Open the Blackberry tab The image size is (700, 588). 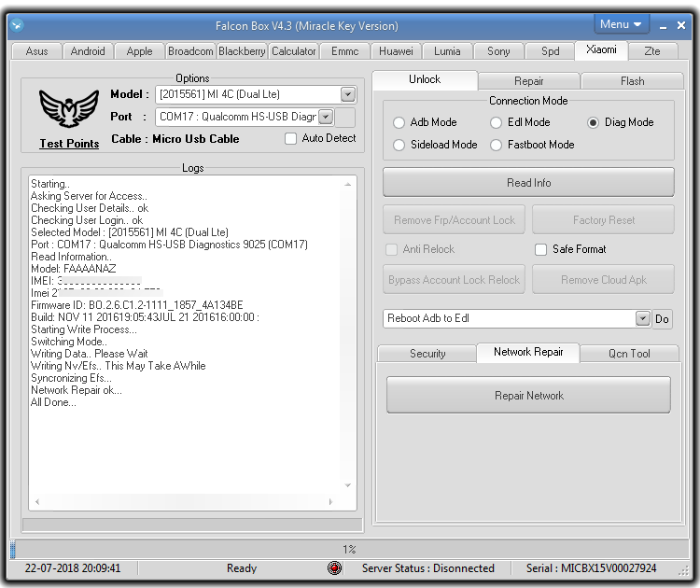coord(242,51)
